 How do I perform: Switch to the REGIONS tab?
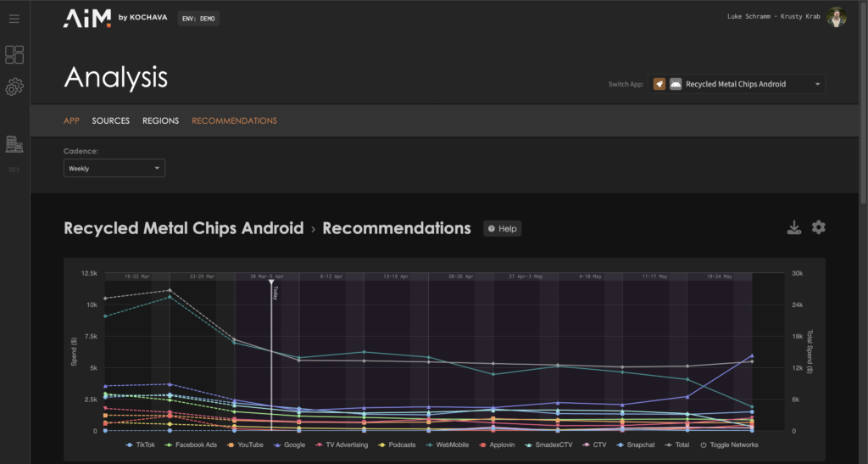click(160, 120)
